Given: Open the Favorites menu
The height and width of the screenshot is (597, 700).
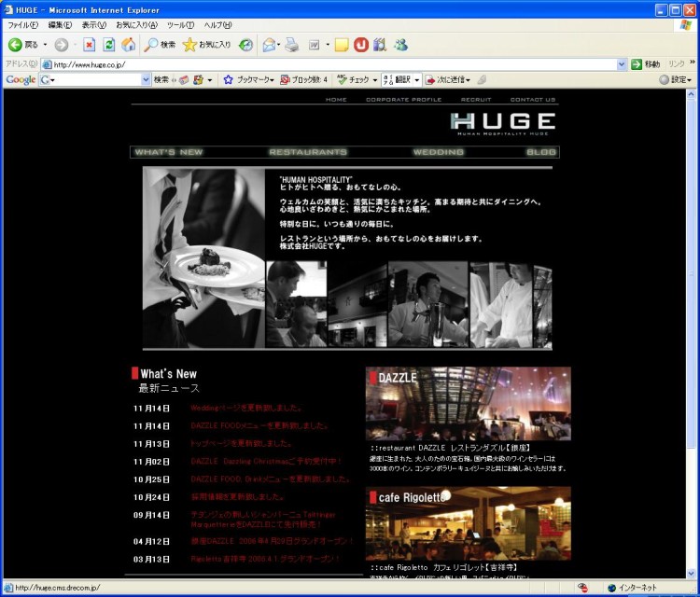Looking at the screenshot, I should tap(136, 25).
